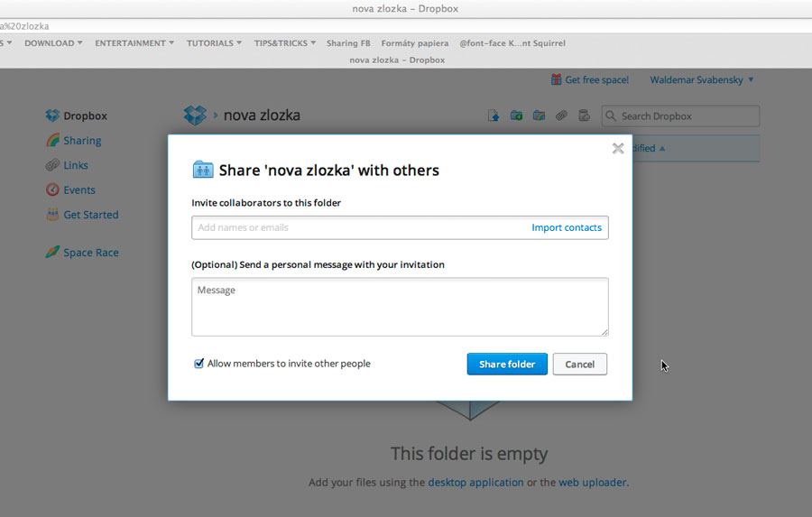Viewport: 812px width, 517px height.
Task: Click the nova zlozka breadcrumb title
Action: coord(262,115)
